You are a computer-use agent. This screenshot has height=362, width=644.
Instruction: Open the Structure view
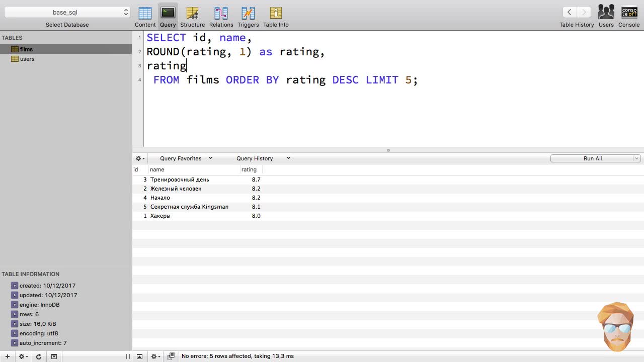click(192, 17)
